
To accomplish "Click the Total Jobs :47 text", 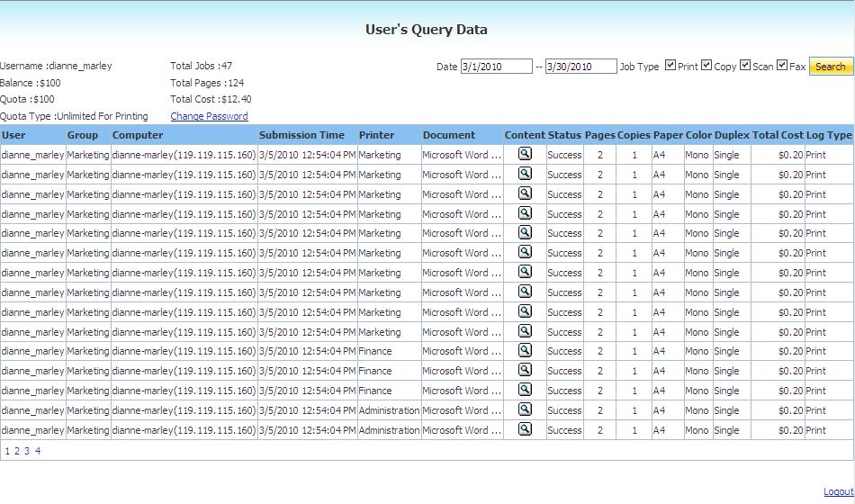I will point(202,66).
